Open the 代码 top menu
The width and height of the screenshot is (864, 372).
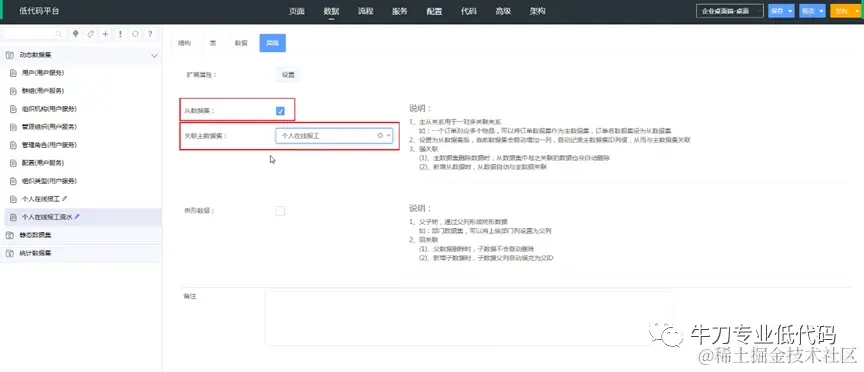pyautogui.click(x=468, y=11)
